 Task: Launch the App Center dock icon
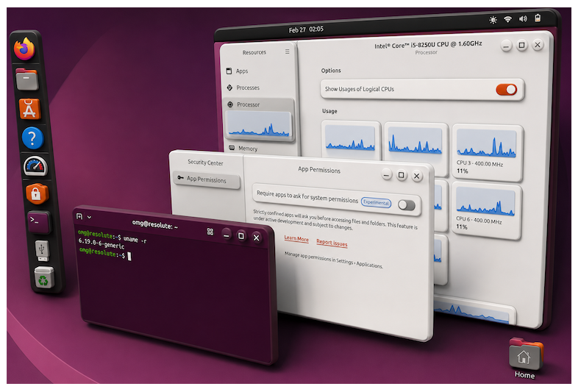tap(29, 109)
